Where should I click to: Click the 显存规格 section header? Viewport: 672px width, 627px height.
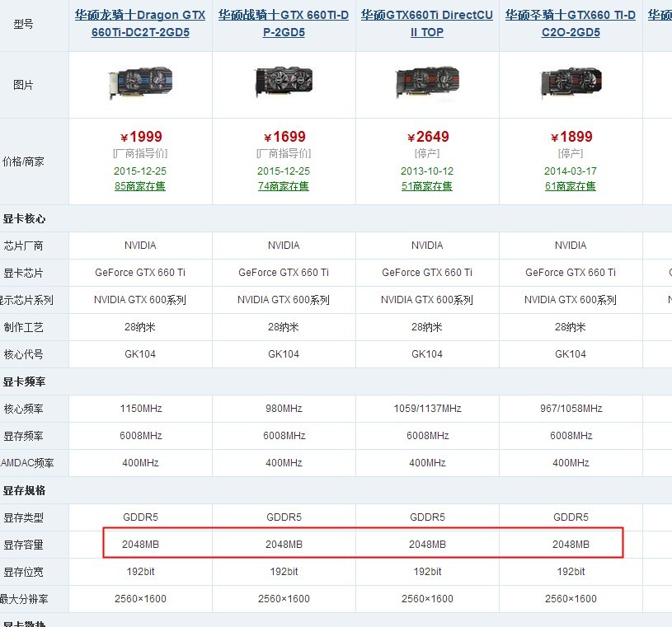tap(24, 490)
